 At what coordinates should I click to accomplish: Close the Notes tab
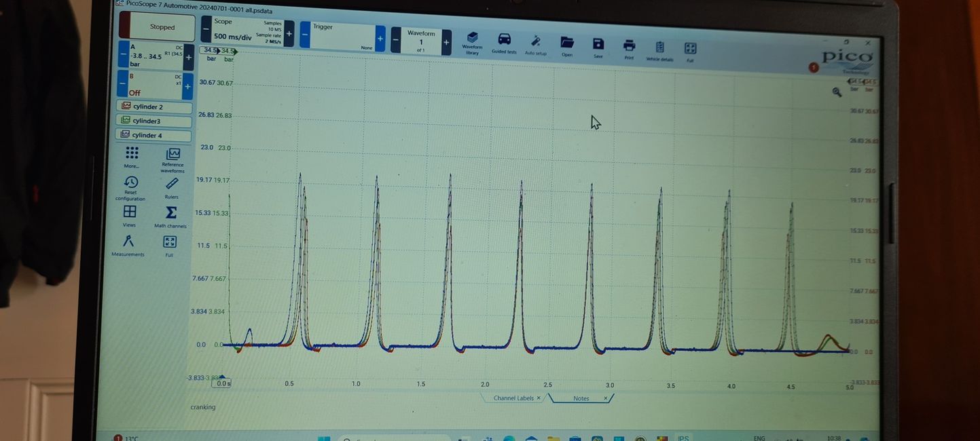[x=605, y=399]
